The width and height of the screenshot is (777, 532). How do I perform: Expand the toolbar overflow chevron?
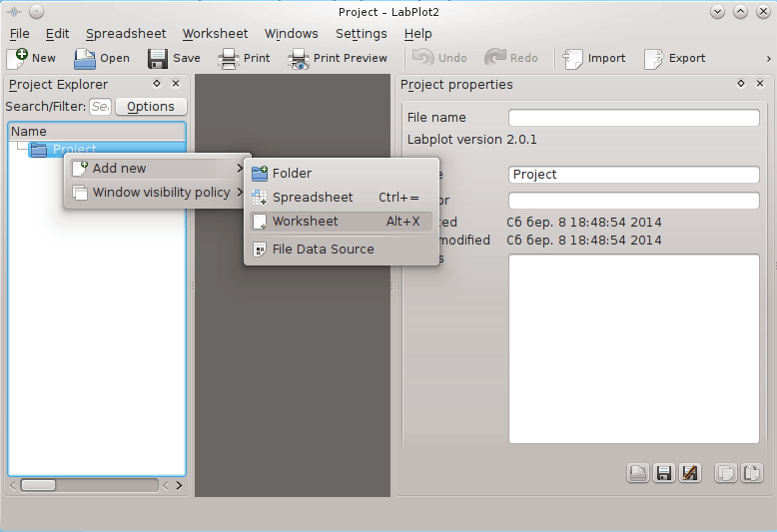pos(768,58)
